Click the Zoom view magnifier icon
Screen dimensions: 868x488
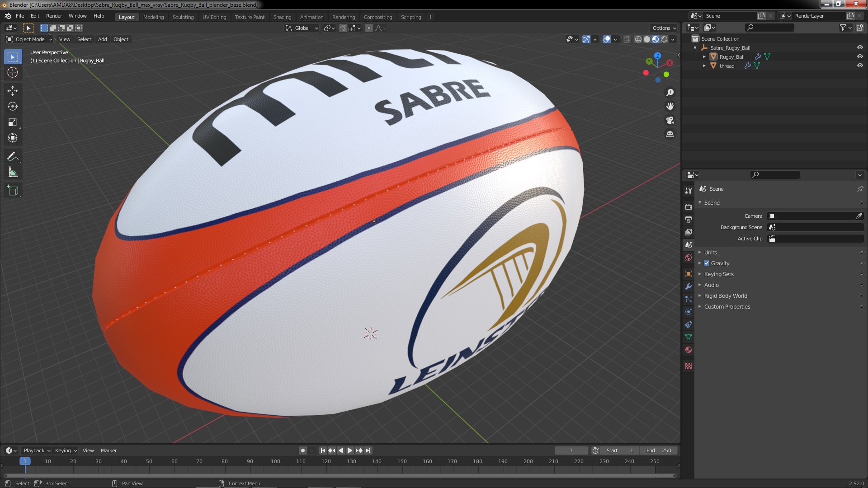click(670, 93)
